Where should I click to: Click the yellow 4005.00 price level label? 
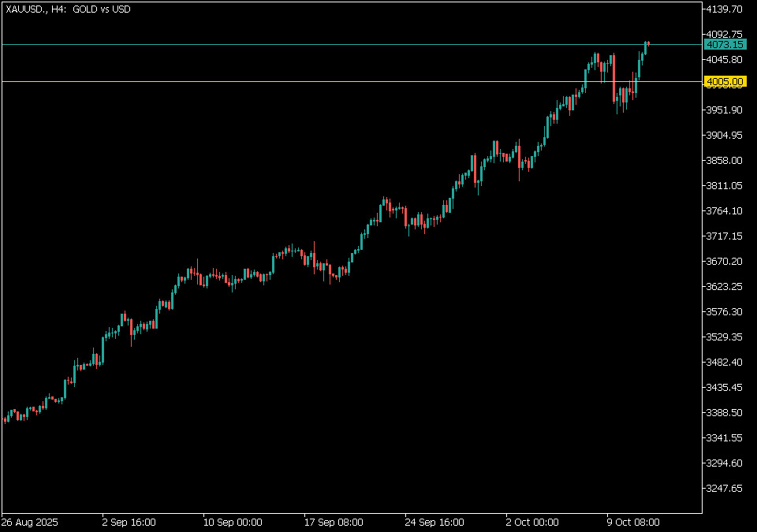point(725,82)
